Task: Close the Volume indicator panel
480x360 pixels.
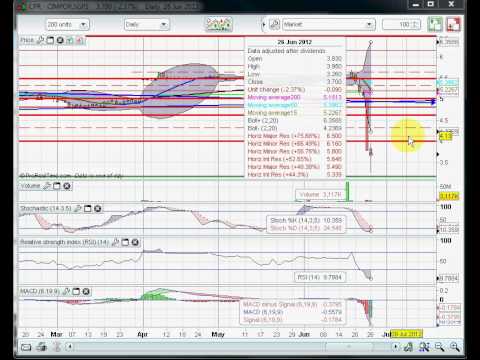Action: (67, 186)
